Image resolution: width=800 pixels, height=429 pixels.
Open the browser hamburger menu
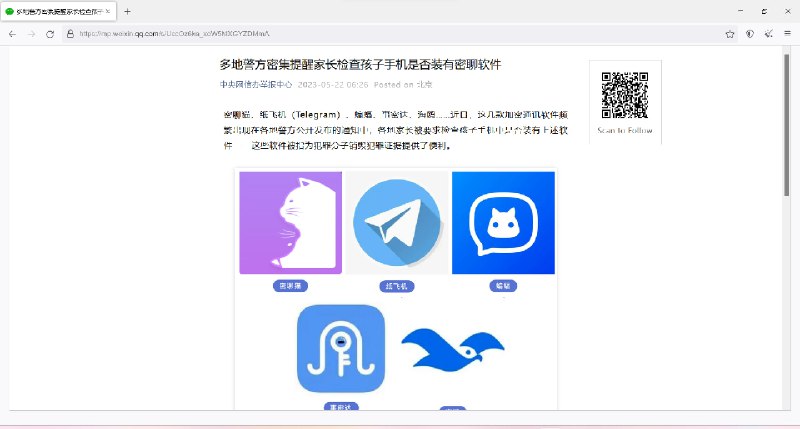[x=787, y=34]
